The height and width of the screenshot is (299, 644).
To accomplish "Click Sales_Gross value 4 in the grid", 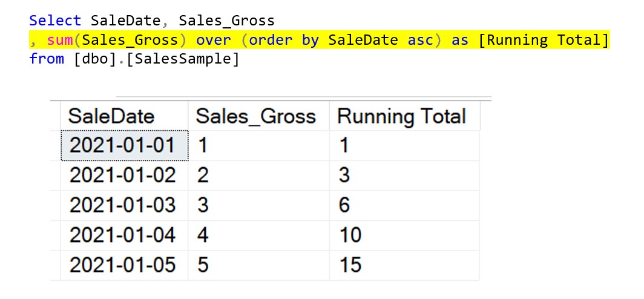I will coord(203,234).
